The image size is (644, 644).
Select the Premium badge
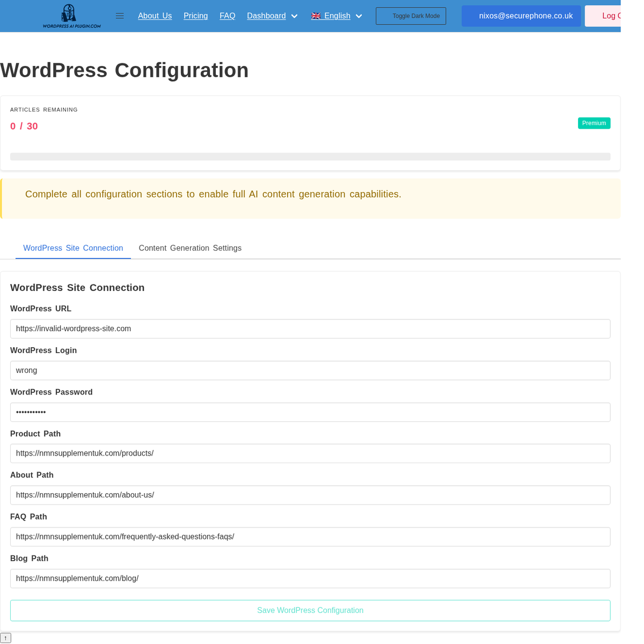coord(594,123)
